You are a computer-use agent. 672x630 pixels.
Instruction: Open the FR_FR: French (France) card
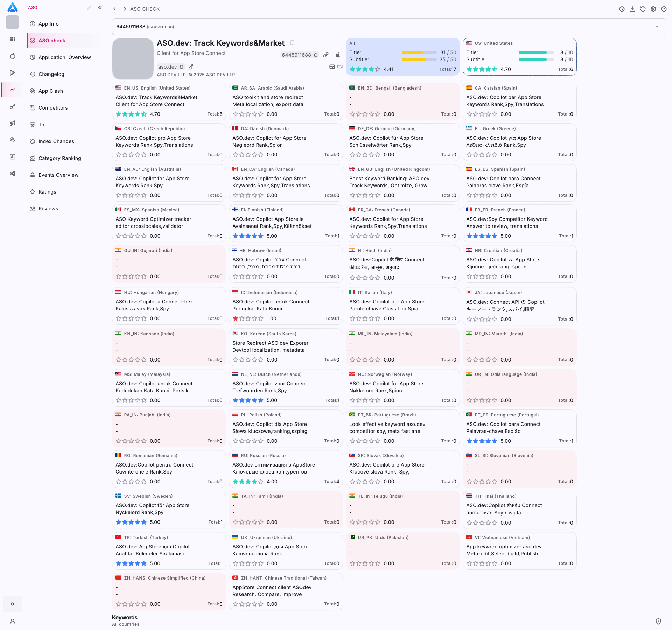[520, 223]
